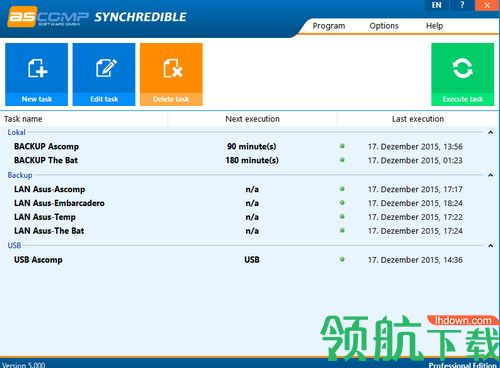Click the green status dot for USB Ascomp

tap(342, 259)
